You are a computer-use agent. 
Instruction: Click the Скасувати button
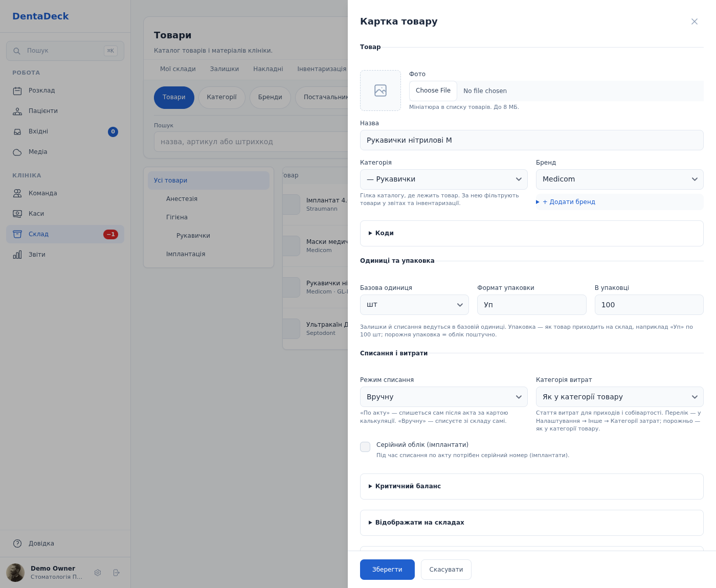pyautogui.click(x=446, y=570)
